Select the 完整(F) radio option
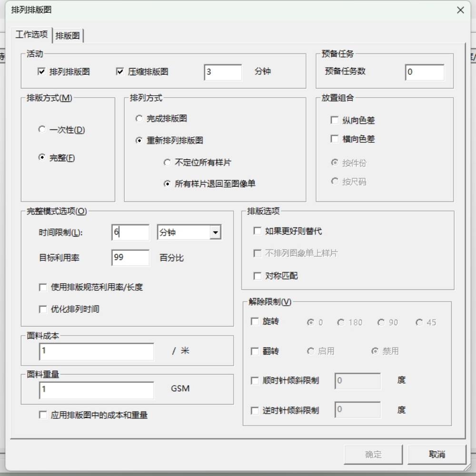This screenshot has width=476, height=476. click(42, 157)
